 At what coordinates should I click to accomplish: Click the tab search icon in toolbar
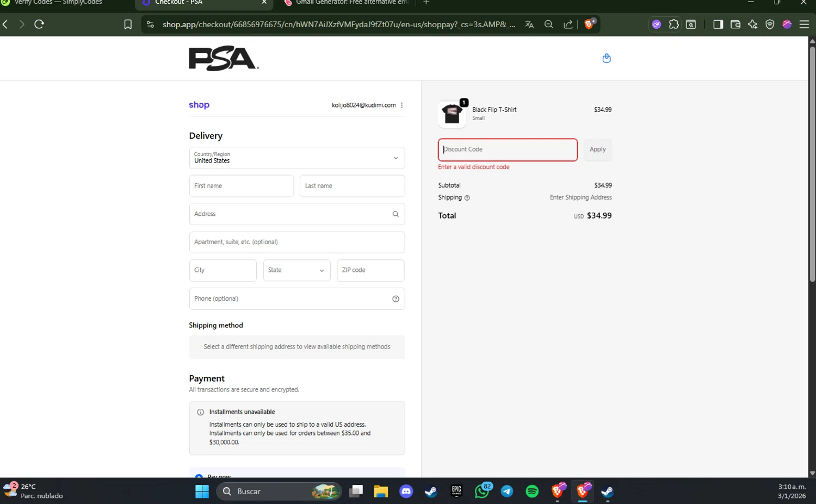point(691,24)
